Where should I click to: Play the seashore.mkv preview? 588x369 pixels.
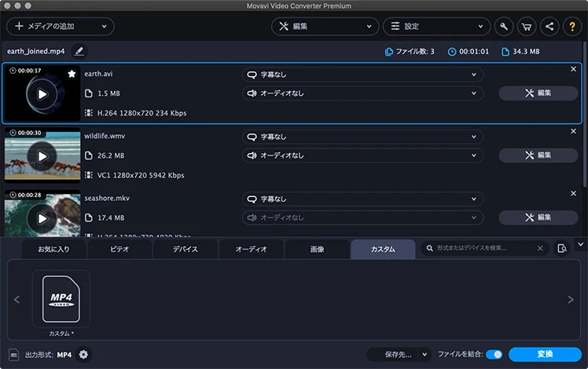pos(42,218)
